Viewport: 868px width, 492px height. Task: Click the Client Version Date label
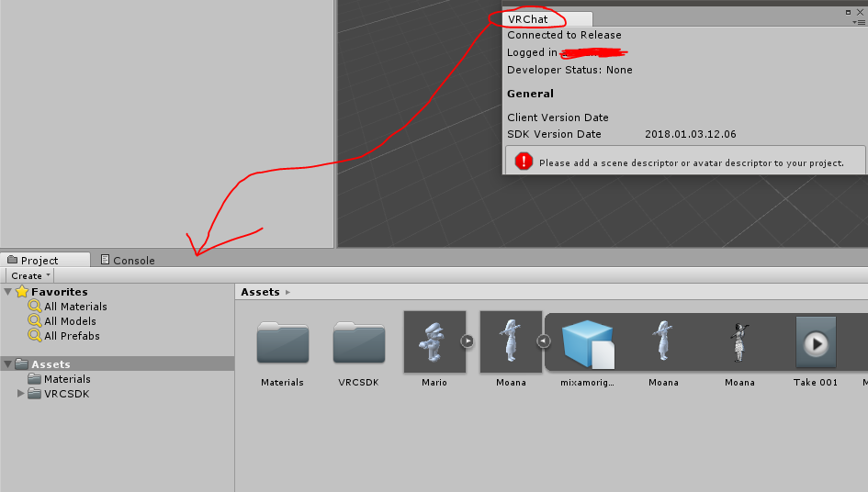click(558, 117)
